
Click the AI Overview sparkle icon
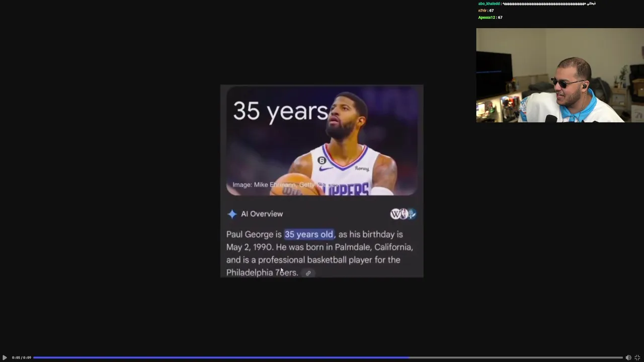tap(232, 214)
